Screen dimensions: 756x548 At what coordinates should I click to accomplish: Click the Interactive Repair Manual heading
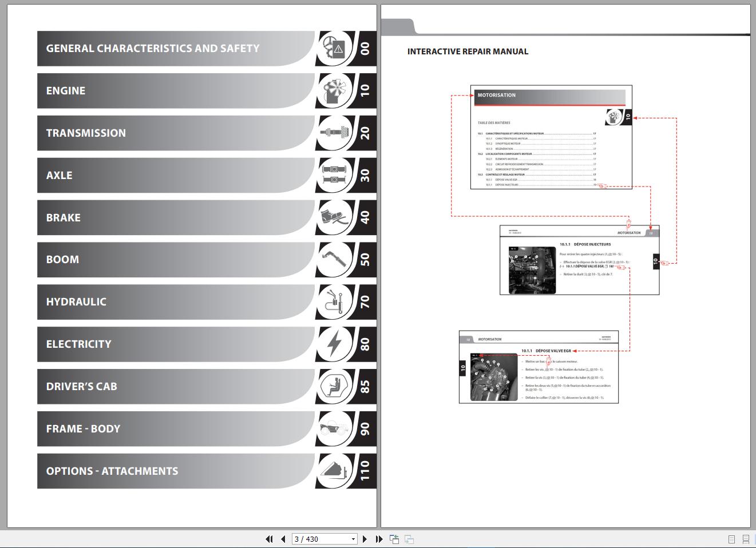[x=468, y=51]
